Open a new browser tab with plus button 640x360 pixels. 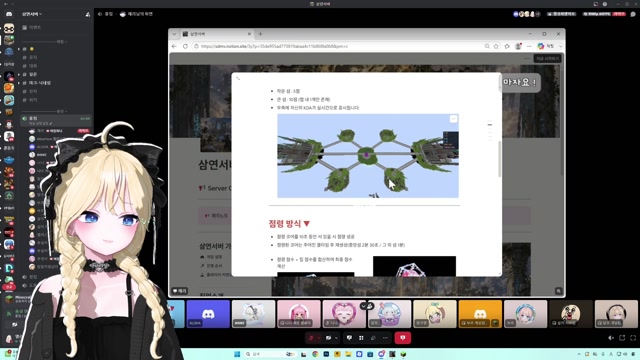260,34
